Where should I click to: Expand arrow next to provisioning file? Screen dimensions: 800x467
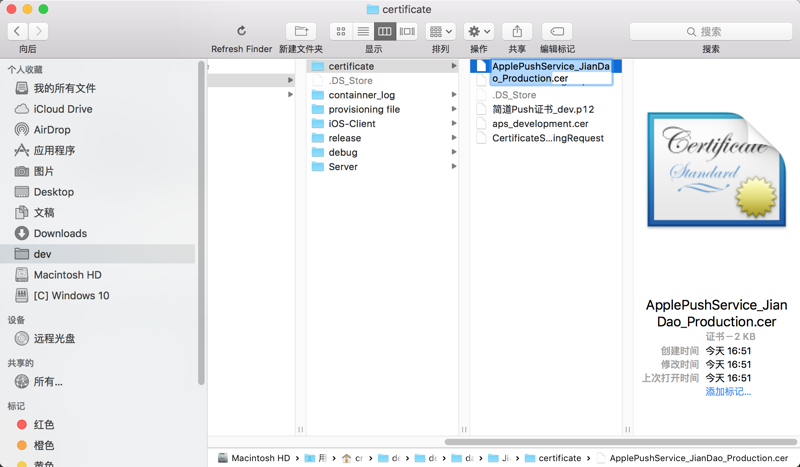tap(454, 109)
